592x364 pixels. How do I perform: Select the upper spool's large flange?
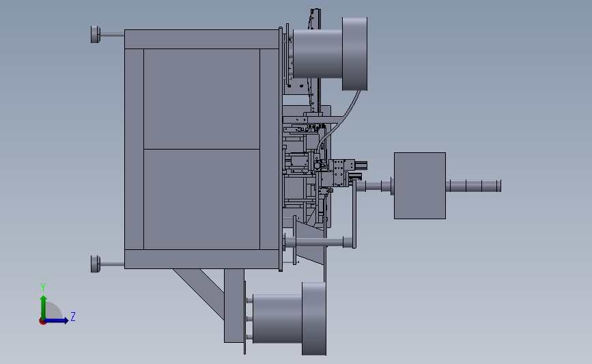354,54
